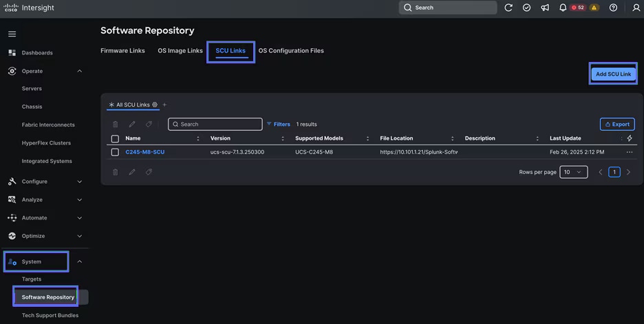Sort by File Location column arrows
Screen dimensions: 644x324
tap(452, 138)
